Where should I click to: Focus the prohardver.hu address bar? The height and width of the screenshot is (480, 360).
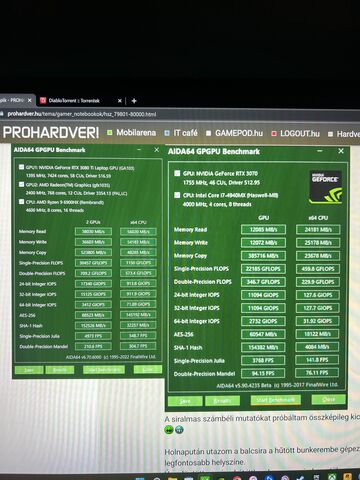[x=82, y=114]
